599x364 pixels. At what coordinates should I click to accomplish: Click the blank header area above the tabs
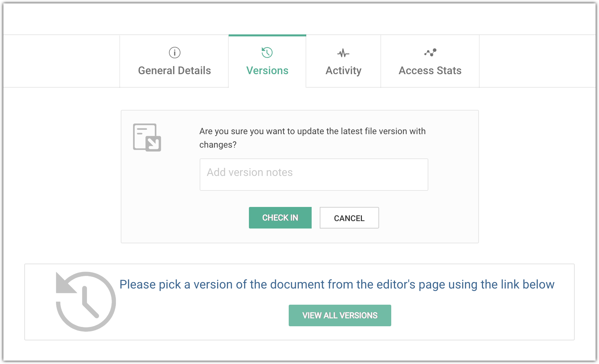299,19
